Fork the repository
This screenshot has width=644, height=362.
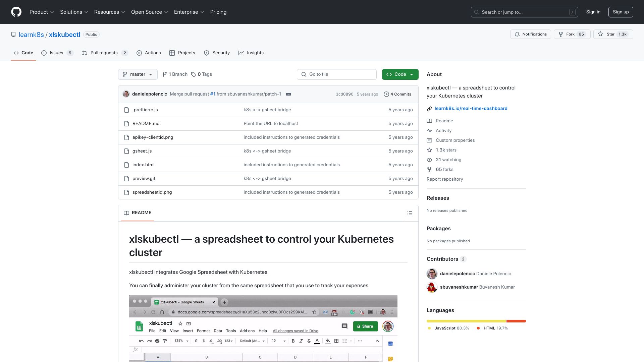click(572, 34)
